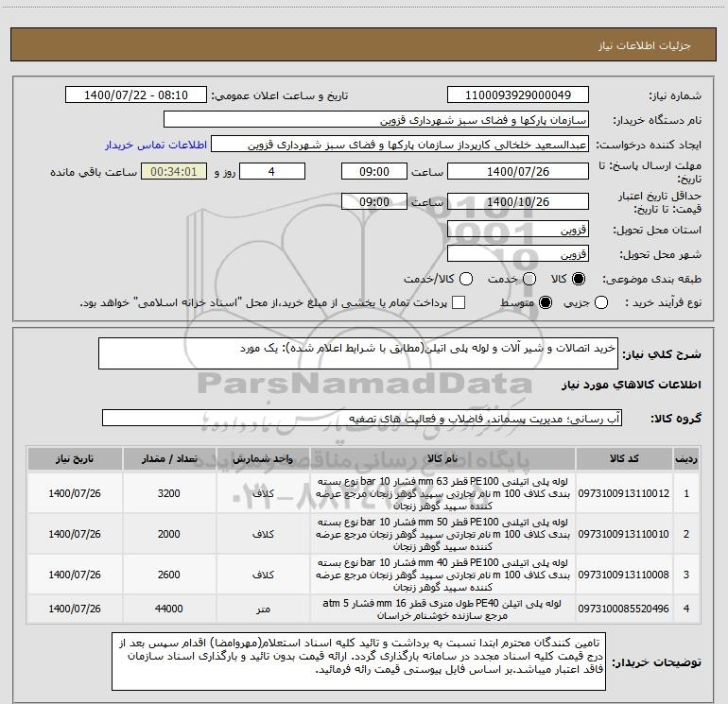Click the ردیف column header
The image size is (728, 704).
686,459
